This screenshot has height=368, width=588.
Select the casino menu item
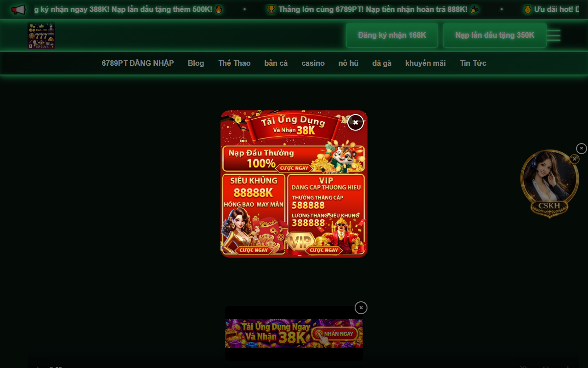pos(313,63)
